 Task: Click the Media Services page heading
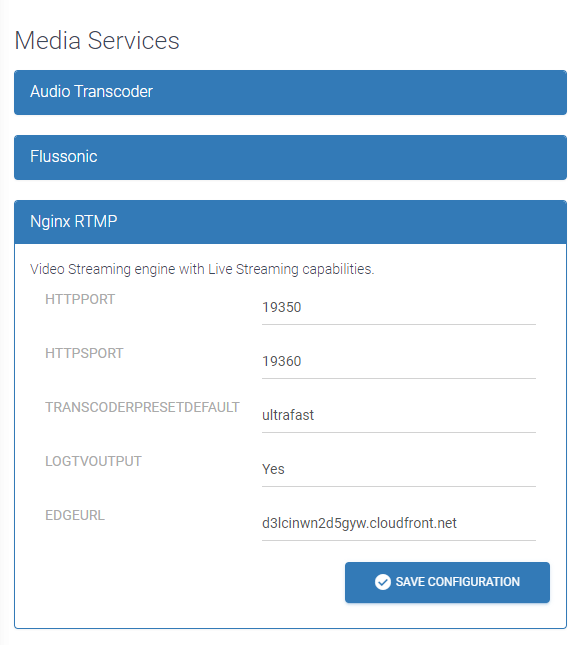point(97,41)
